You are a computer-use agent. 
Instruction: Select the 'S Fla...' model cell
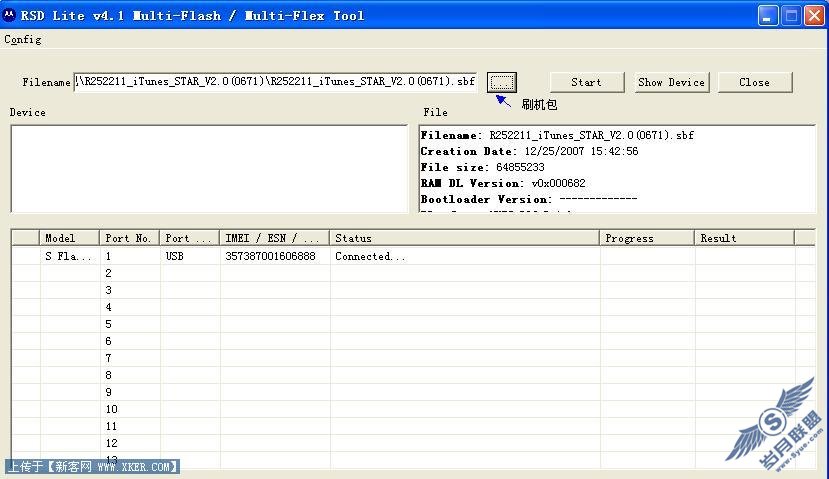pos(69,256)
